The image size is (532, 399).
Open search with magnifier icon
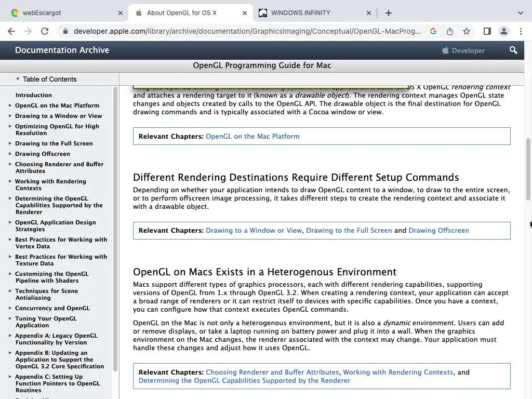[513, 50]
